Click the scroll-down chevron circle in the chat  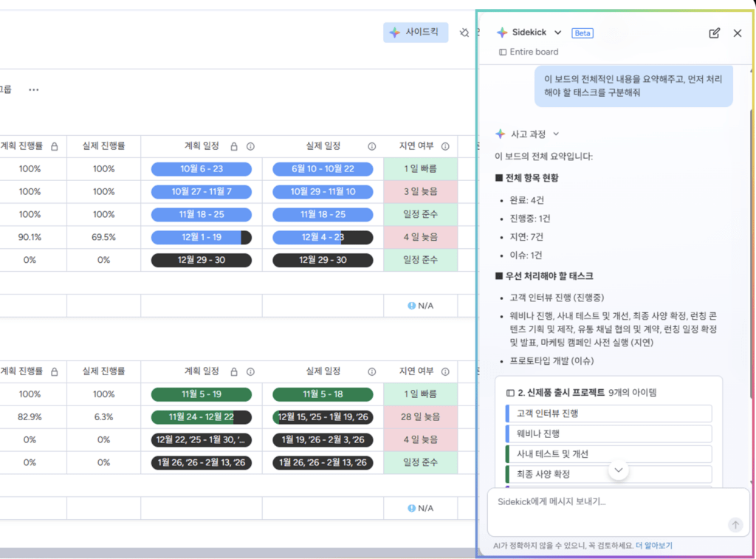coord(619,470)
